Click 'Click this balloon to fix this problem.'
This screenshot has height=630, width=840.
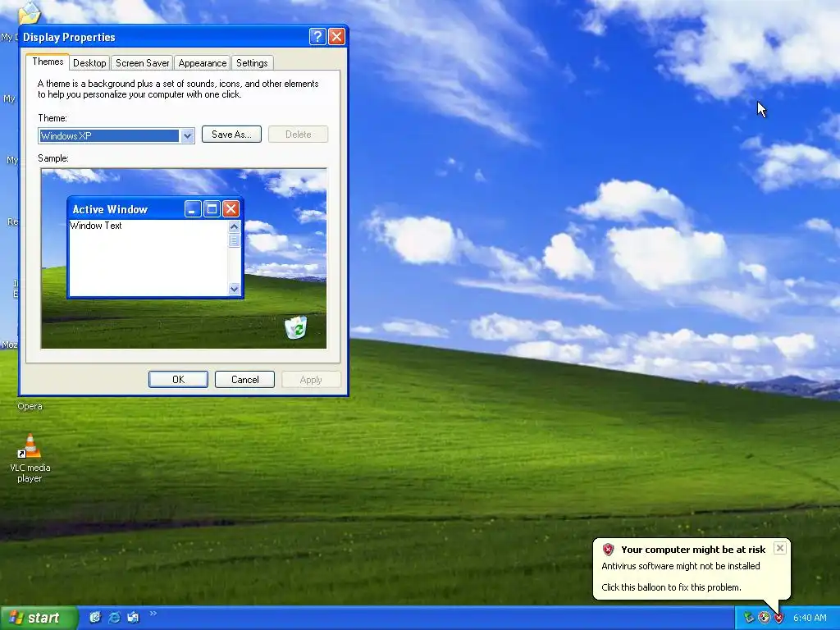(x=671, y=587)
